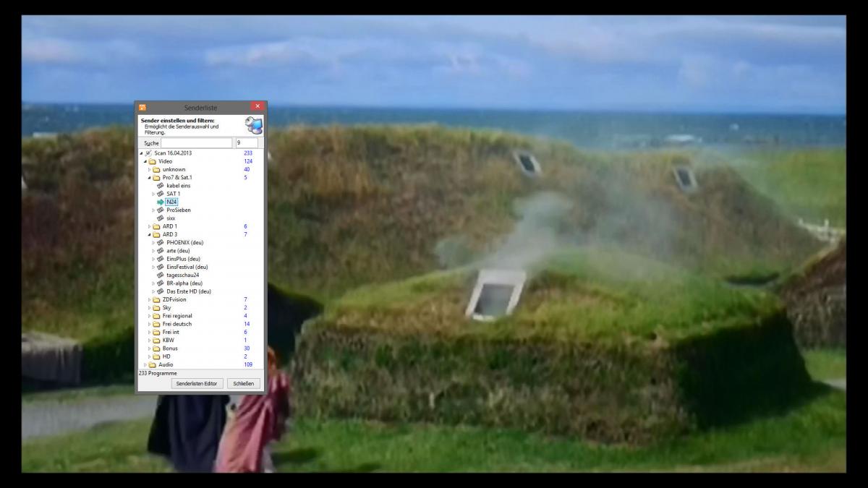Expand the ZDFvision folder
This screenshot has width=868, height=488.
(x=149, y=300)
